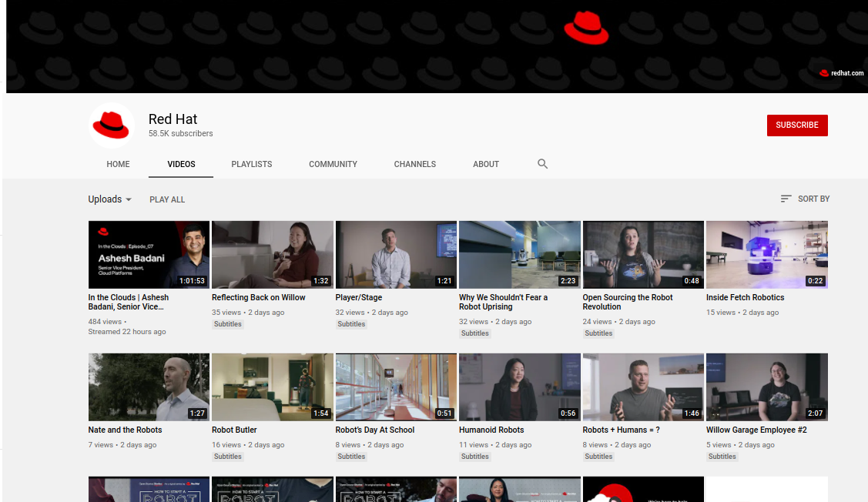Screen dimensions: 868x502
Task: Open Reflecting Back on Willow thumbnail
Action: click(x=273, y=255)
